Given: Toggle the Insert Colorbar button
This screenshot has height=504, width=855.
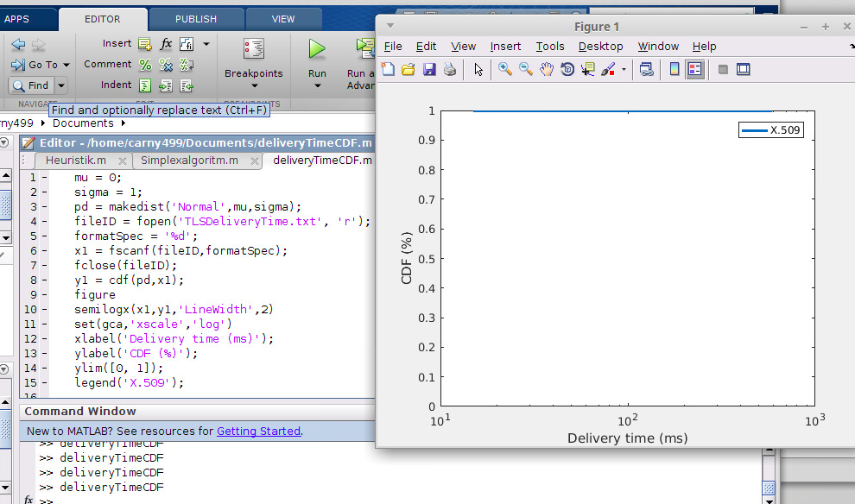Looking at the screenshot, I should [x=674, y=70].
